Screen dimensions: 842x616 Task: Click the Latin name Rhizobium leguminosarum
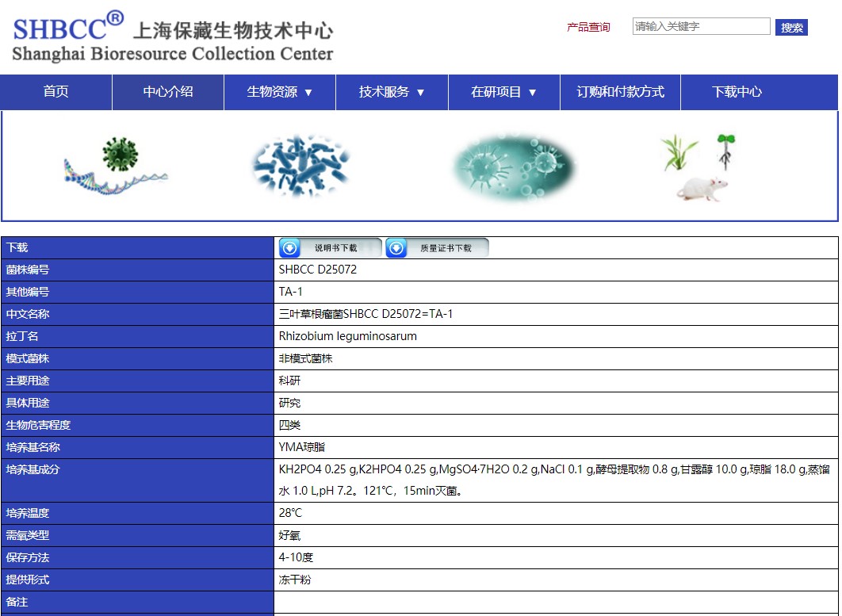click(x=347, y=336)
